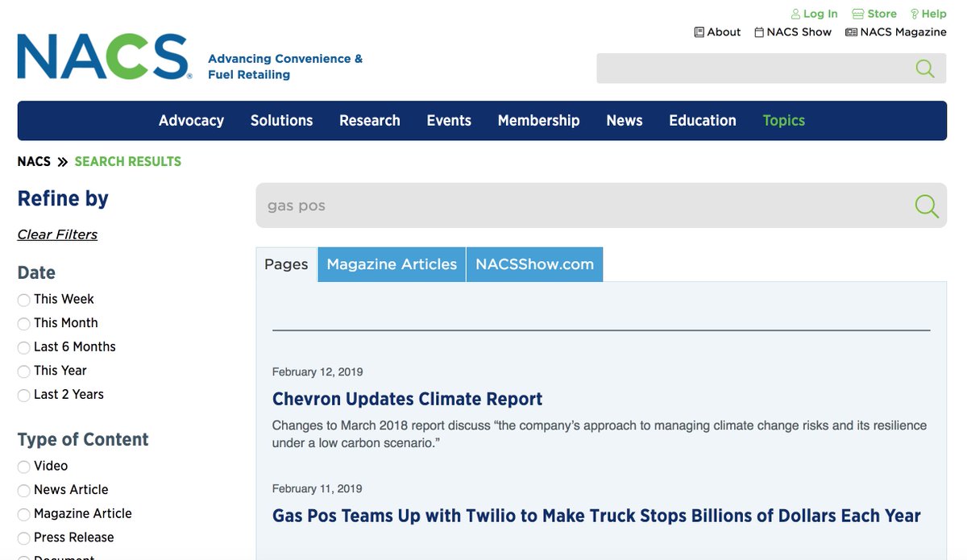Select the Last 6 Months filter
This screenshot has width=967, height=560.
(x=23, y=348)
